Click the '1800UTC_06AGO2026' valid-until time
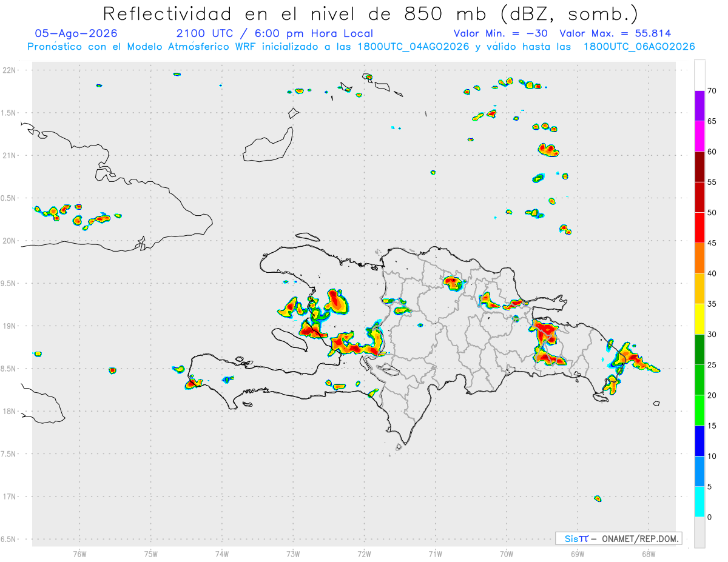Image resolution: width=728 pixels, height=562 pixels. point(639,47)
